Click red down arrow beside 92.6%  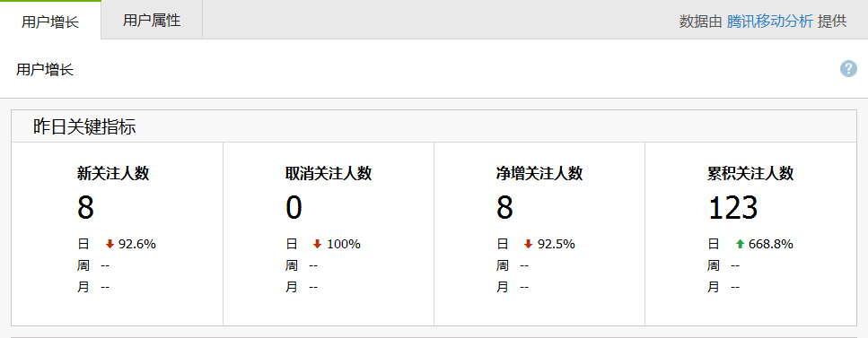(110, 244)
